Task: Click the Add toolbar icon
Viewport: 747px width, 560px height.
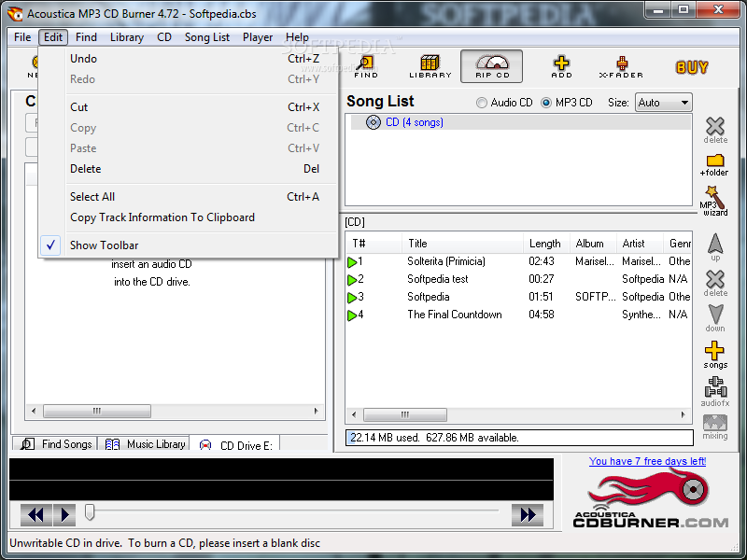Action: tap(561, 66)
